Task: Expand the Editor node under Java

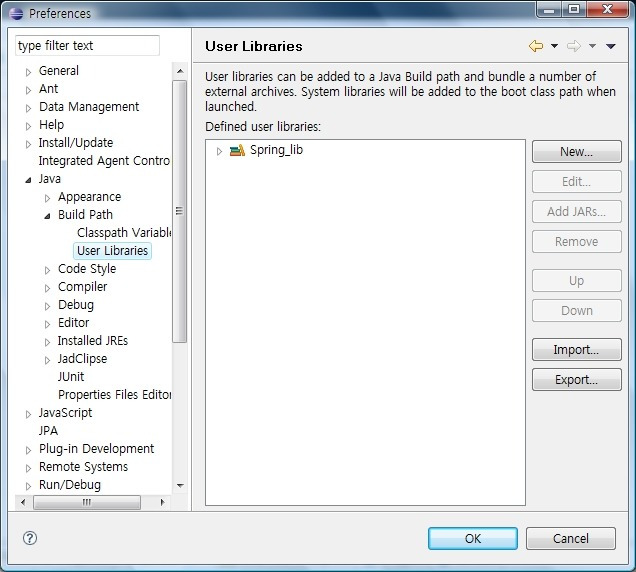Action: [47, 324]
